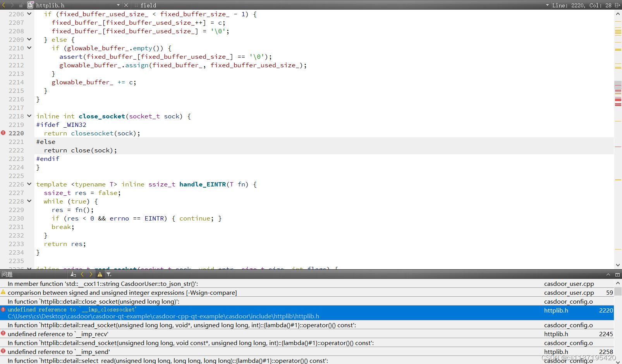Close the httplib.h document
This screenshot has width=622, height=364.
(126, 5)
